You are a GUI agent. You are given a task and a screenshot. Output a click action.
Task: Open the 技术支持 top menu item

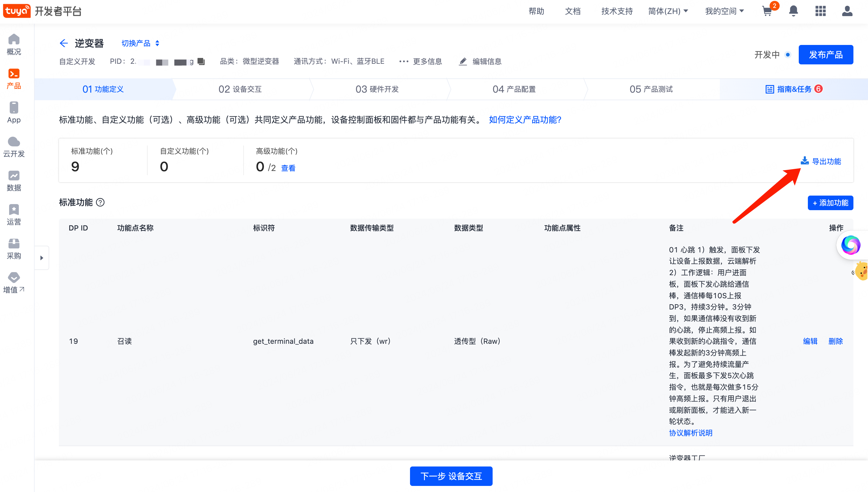click(x=617, y=11)
